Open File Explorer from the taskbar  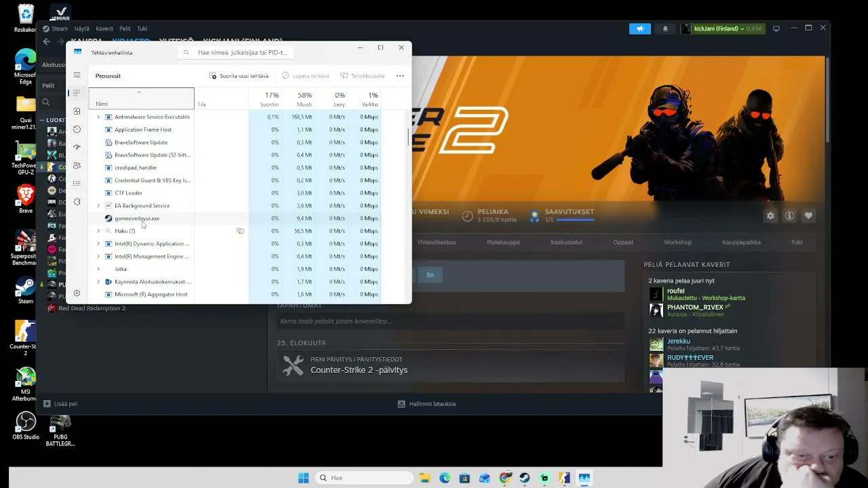point(425,478)
